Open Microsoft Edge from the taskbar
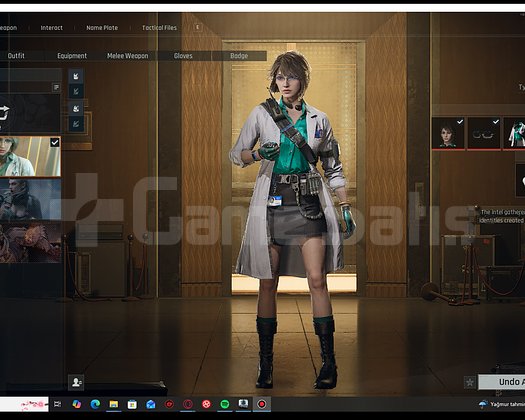Screen dimensions: 525x420 pyautogui.click(x=95, y=404)
